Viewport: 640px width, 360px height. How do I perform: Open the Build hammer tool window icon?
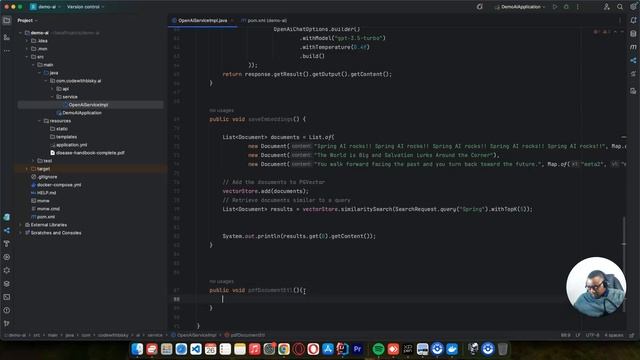[7, 244]
